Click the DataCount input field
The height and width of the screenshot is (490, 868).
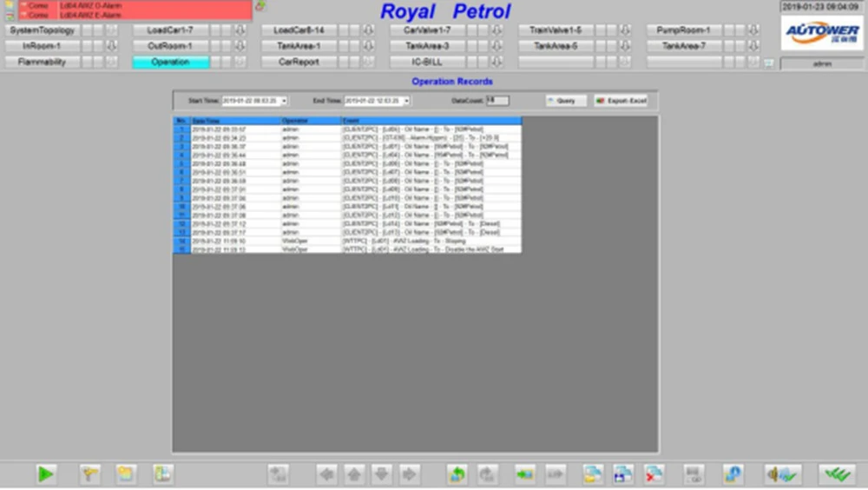(497, 100)
